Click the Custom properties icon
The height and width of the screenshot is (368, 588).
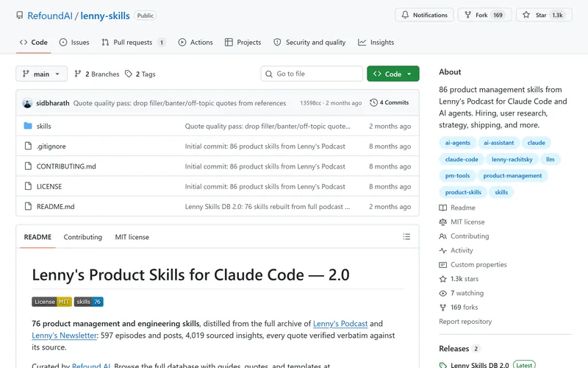click(x=443, y=265)
